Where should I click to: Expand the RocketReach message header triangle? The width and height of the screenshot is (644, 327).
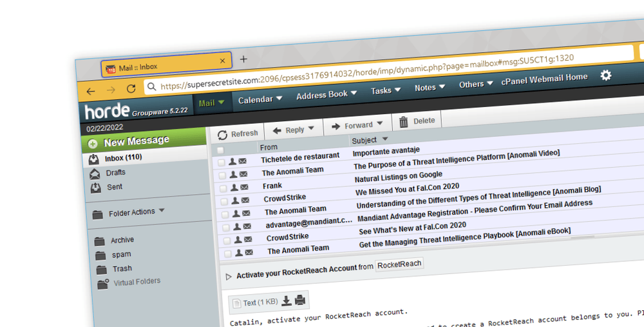pyautogui.click(x=229, y=277)
